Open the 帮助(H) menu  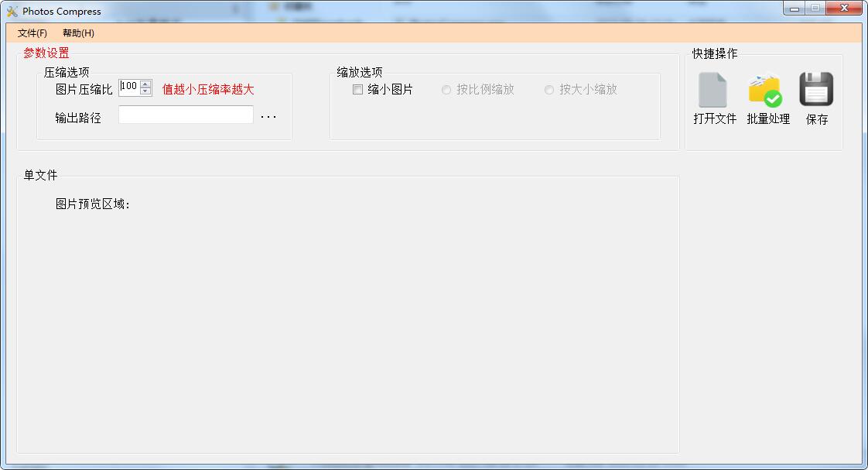pos(78,33)
